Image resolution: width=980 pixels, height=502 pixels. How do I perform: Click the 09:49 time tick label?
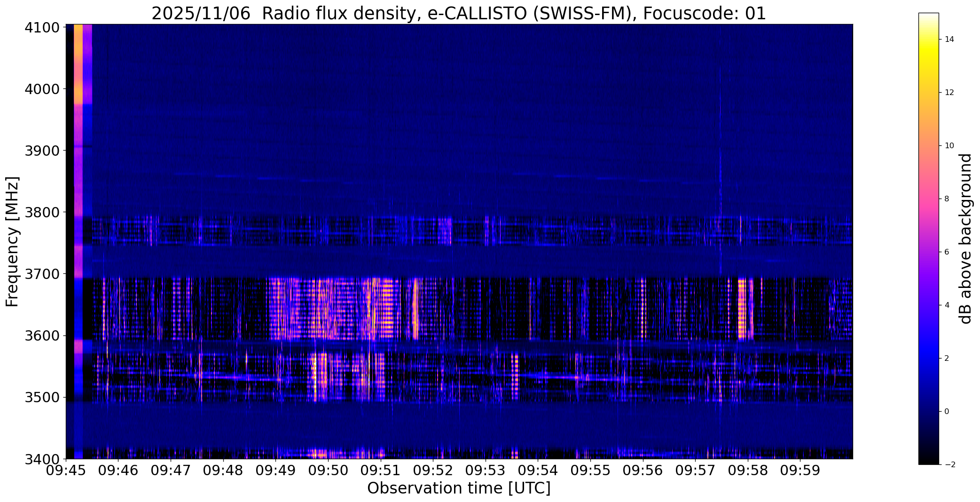276,470
